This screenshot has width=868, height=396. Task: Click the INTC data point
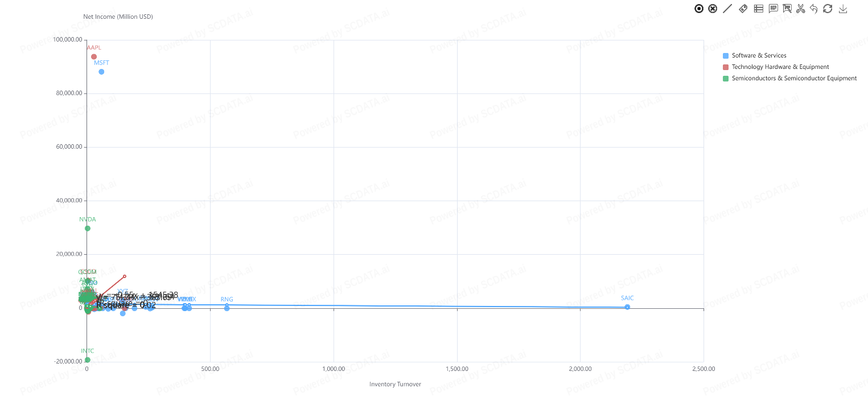[x=88, y=360]
